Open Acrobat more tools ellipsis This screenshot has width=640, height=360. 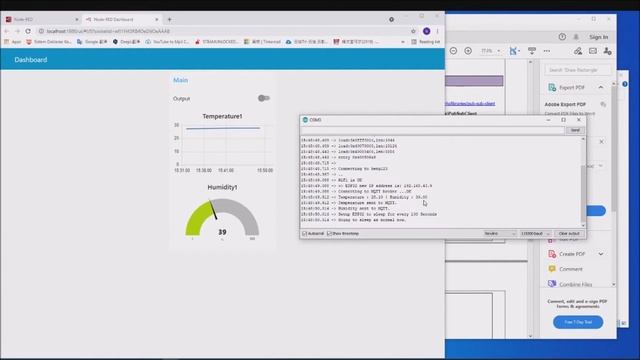(547, 51)
